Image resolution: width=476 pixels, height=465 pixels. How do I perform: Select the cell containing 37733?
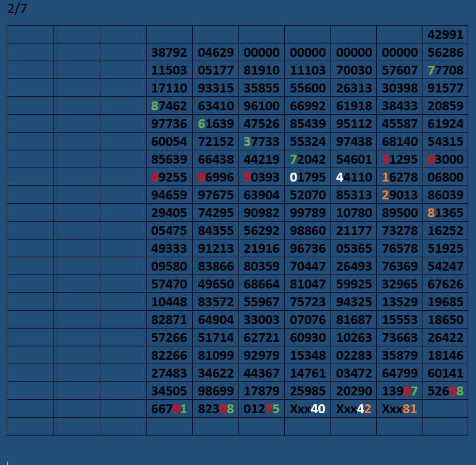261,141
